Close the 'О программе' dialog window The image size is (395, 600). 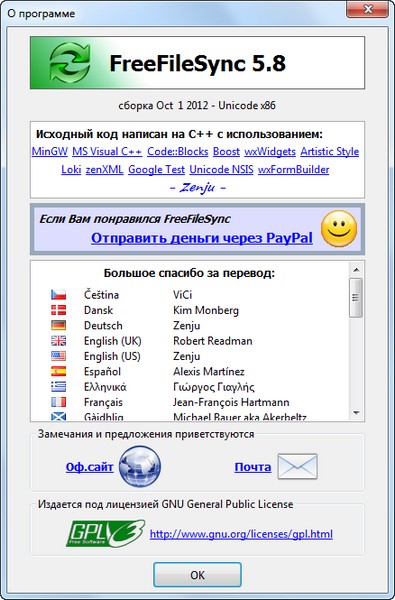[x=368, y=9]
